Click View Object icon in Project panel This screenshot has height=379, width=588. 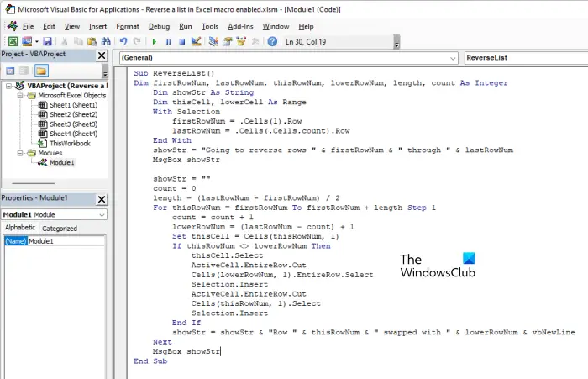tap(24, 71)
